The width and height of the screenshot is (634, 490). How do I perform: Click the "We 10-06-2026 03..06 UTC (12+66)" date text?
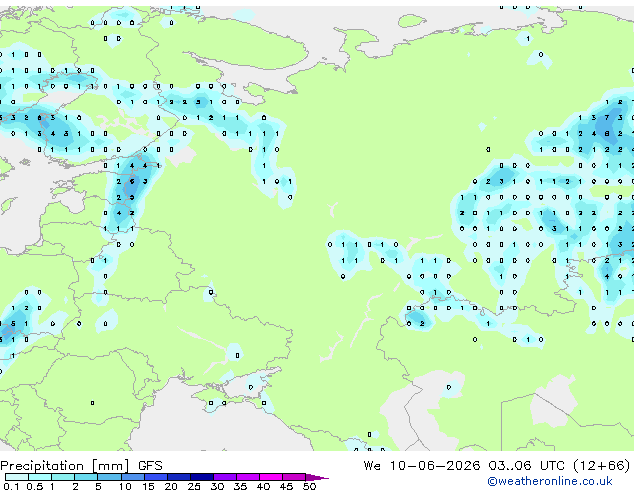[x=497, y=466]
